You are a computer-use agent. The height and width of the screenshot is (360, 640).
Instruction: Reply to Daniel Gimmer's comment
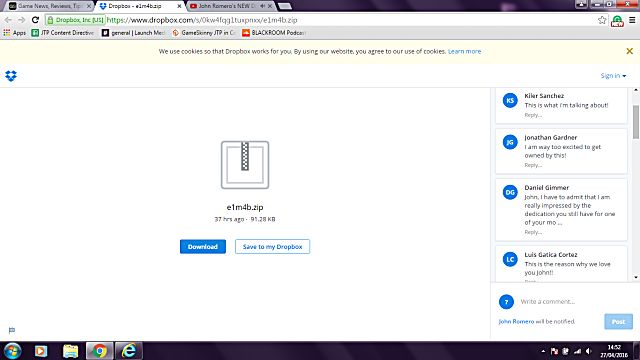(x=533, y=232)
